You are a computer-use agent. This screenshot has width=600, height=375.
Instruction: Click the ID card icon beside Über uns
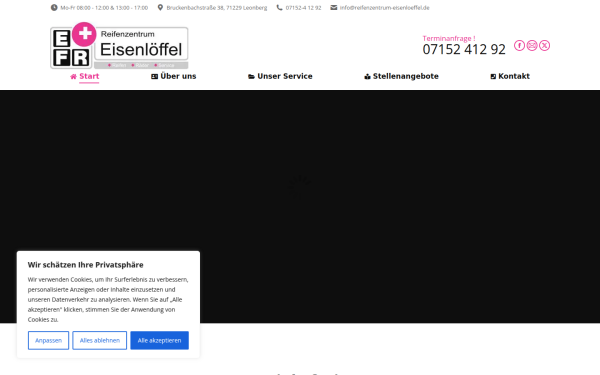click(155, 77)
